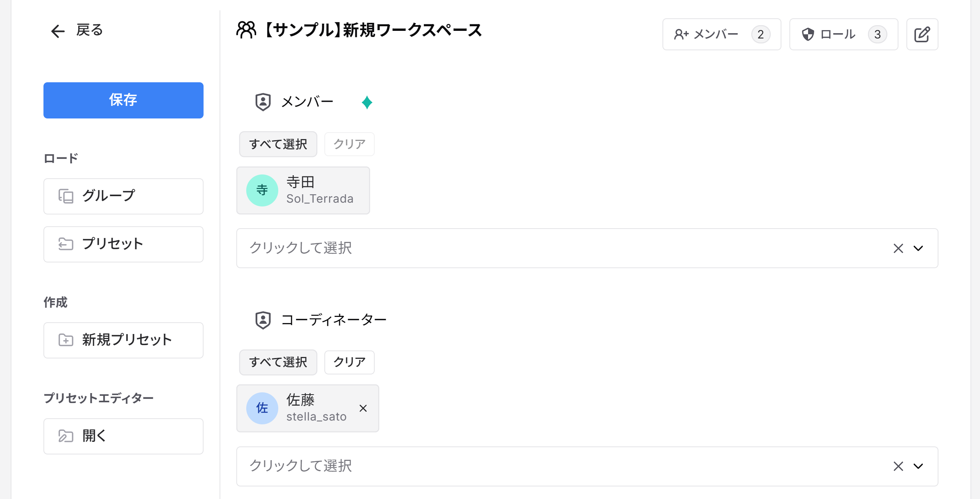980x499 pixels.
Task: Open the ロール tab with count 3
Action: pos(843,34)
